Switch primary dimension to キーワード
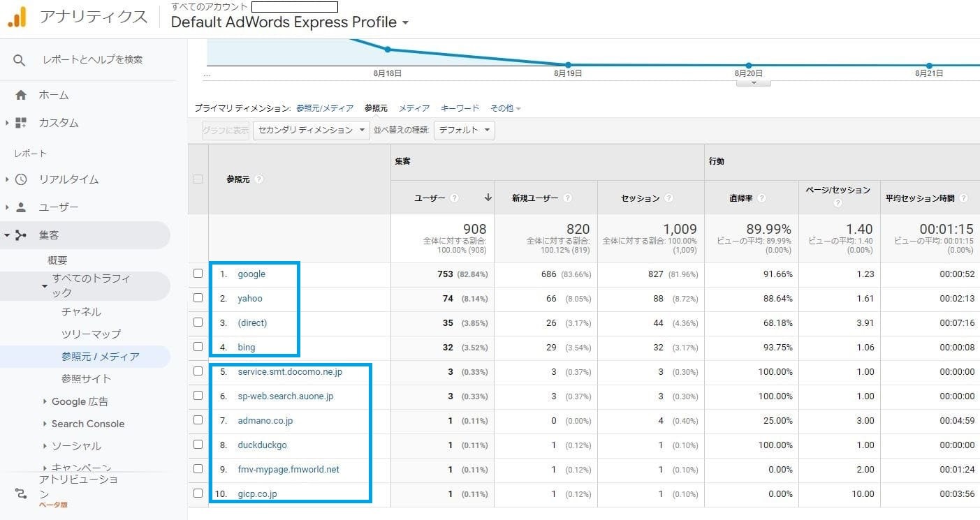This screenshot has width=980, height=520. click(x=459, y=107)
